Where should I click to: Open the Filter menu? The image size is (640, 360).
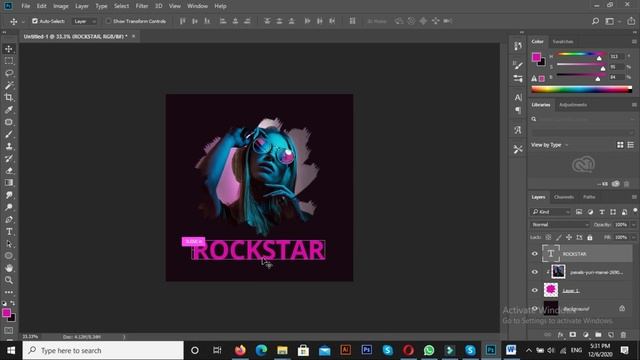(x=142, y=6)
